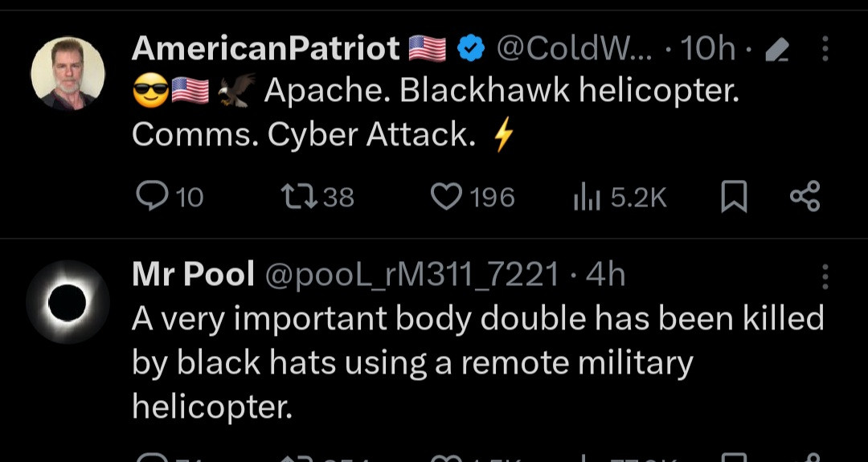Open Mr Pool's eclipse avatar
This screenshot has width=868, height=462.
click(67, 301)
